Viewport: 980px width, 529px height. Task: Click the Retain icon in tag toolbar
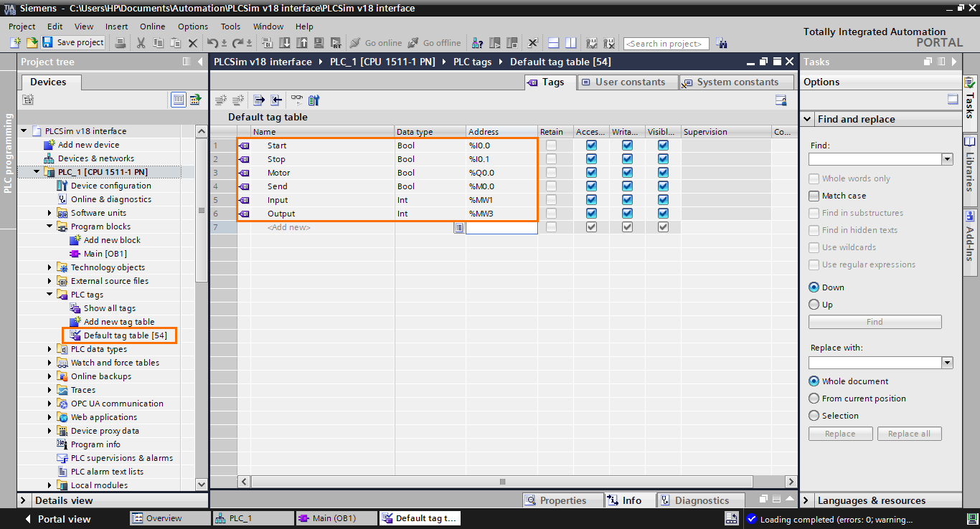pyautogui.click(x=314, y=100)
